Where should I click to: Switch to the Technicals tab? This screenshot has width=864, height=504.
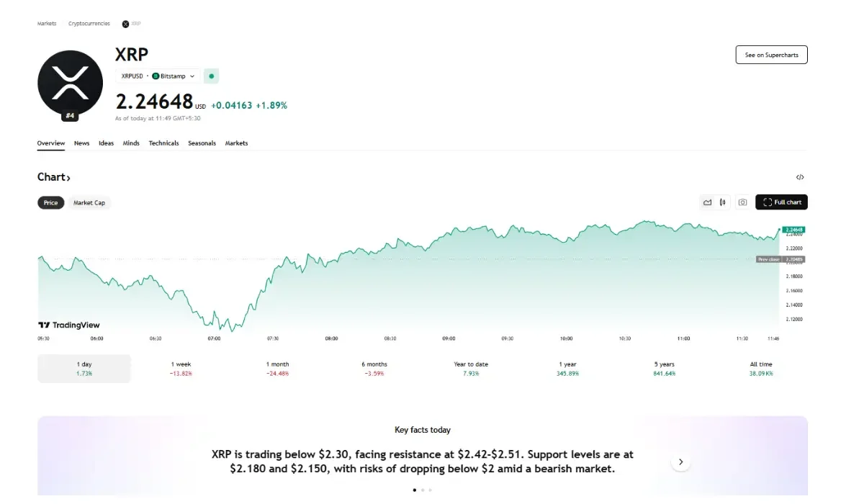[x=163, y=143]
